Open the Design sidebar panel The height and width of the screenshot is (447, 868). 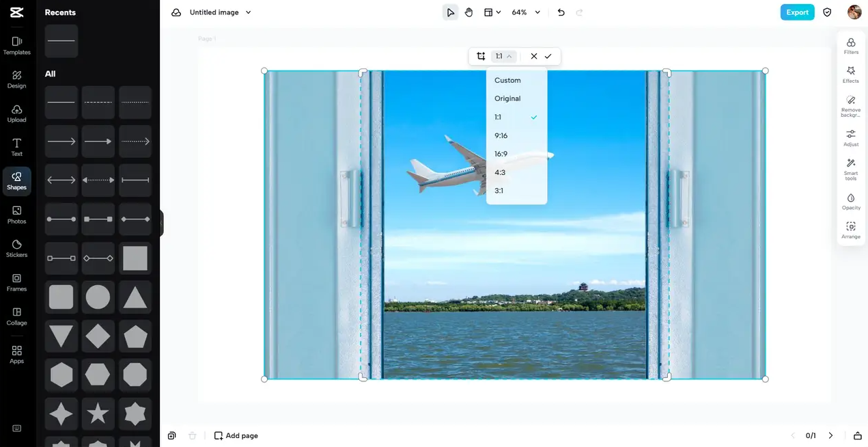17,79
